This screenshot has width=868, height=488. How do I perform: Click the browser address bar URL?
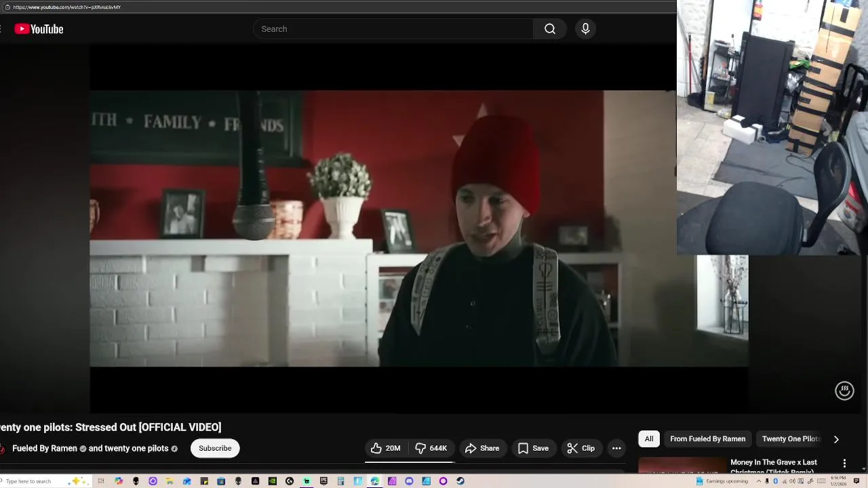point(66,7)
